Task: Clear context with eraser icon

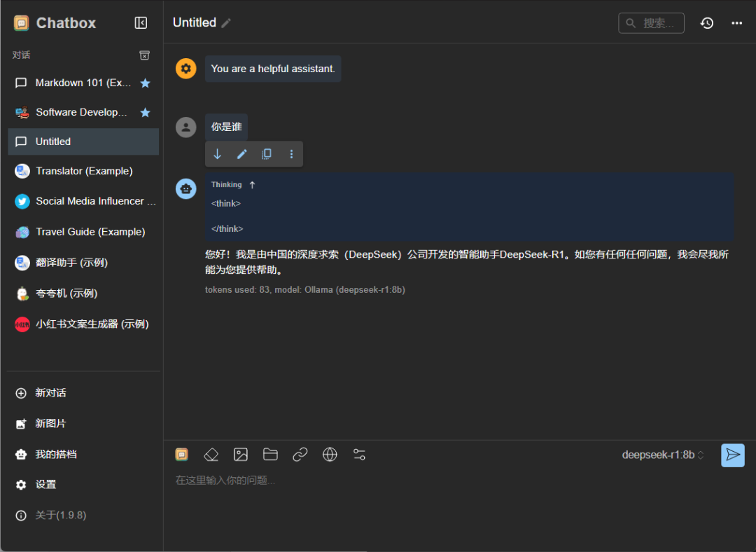Action: click(x=211, y=455)
